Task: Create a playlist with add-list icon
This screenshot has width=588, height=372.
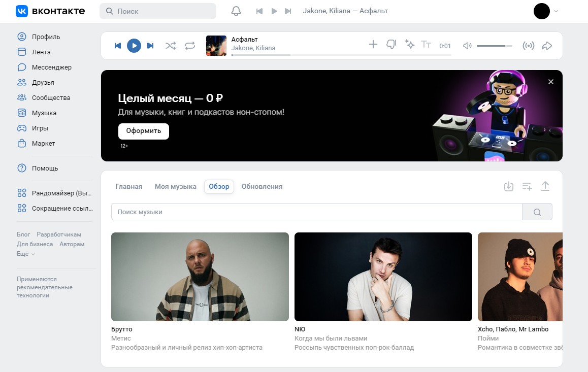Action: click(527, 186)
